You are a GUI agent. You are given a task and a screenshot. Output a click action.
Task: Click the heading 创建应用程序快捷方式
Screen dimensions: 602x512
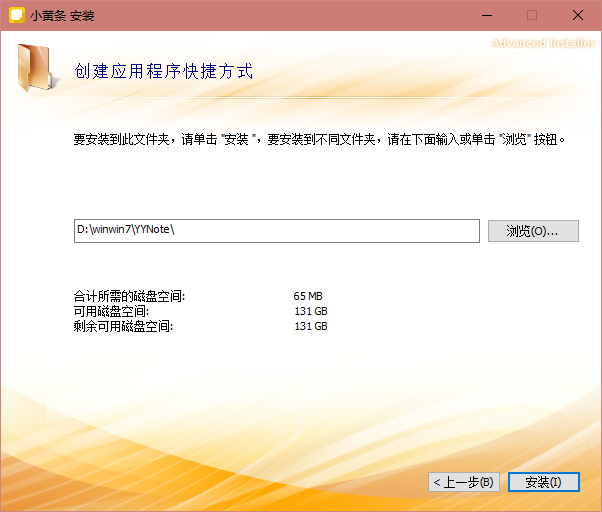click(164, 71)
